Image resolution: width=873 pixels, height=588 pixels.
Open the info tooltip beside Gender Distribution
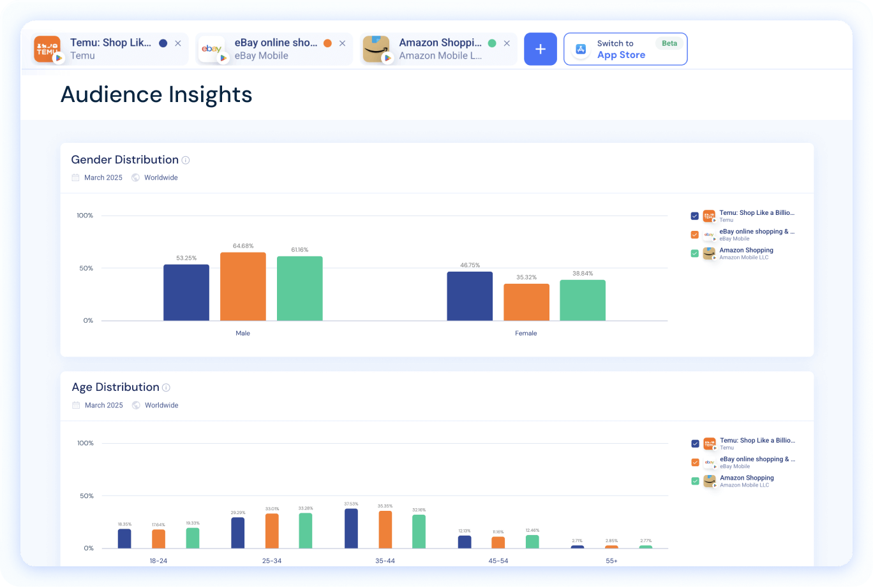[186, 160]
